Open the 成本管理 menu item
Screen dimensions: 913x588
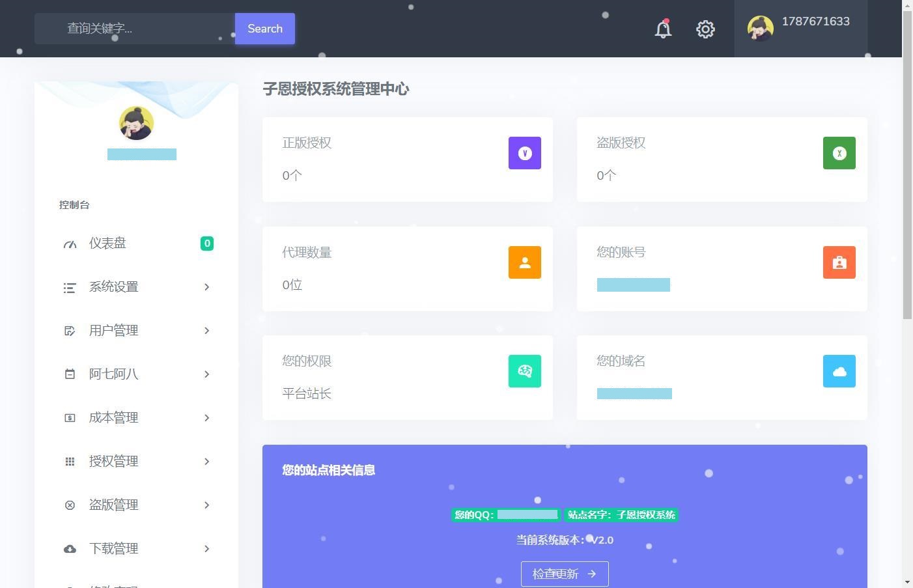(x=114, y=417)
